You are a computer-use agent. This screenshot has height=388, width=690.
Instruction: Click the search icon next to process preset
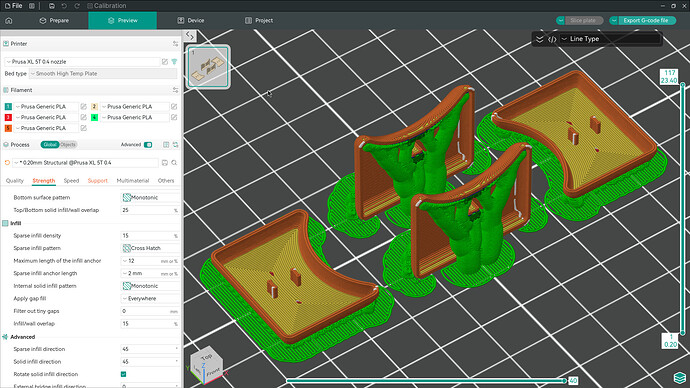[174, 163]
